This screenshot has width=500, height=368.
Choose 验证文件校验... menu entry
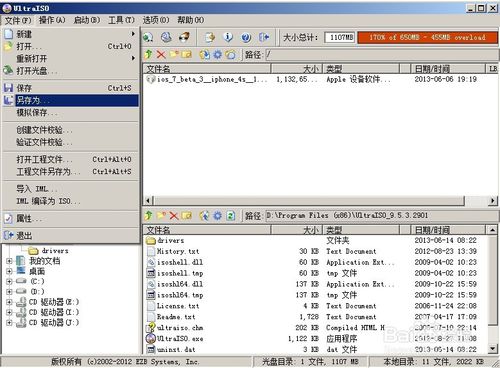pyautogui.click(x=71, y=142)
